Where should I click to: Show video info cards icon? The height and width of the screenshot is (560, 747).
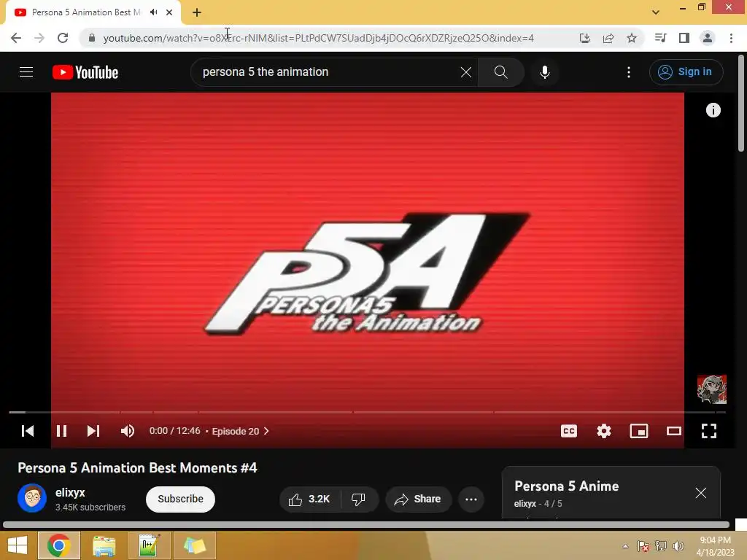tap(713, 110)
